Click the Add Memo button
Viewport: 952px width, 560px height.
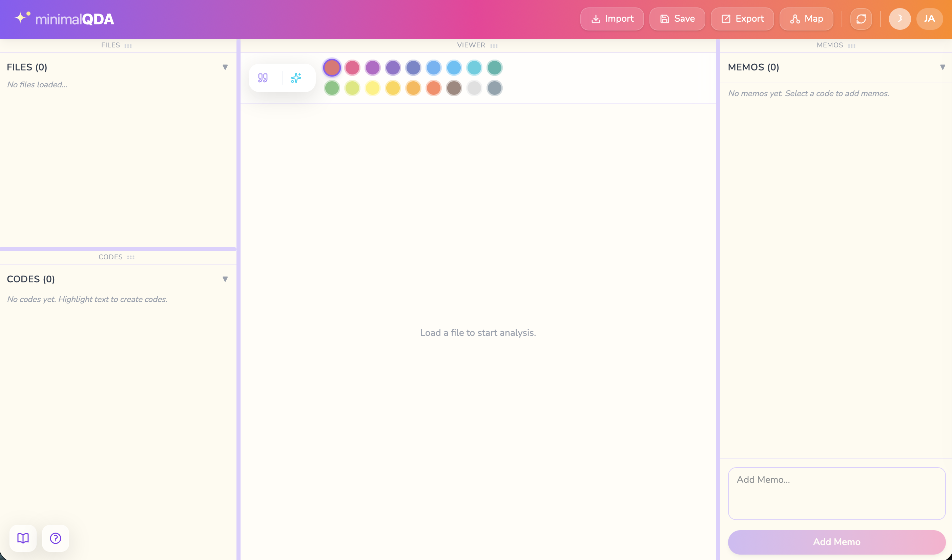coord(836,541)
